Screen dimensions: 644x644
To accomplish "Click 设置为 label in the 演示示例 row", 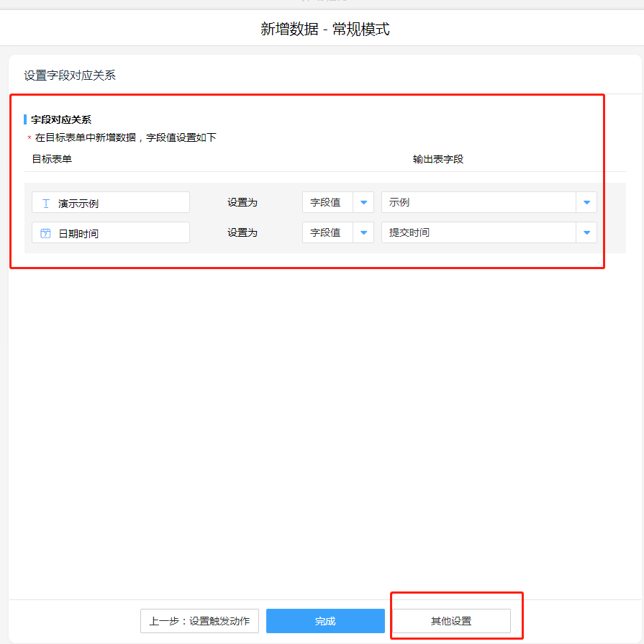I will point(242,203).
